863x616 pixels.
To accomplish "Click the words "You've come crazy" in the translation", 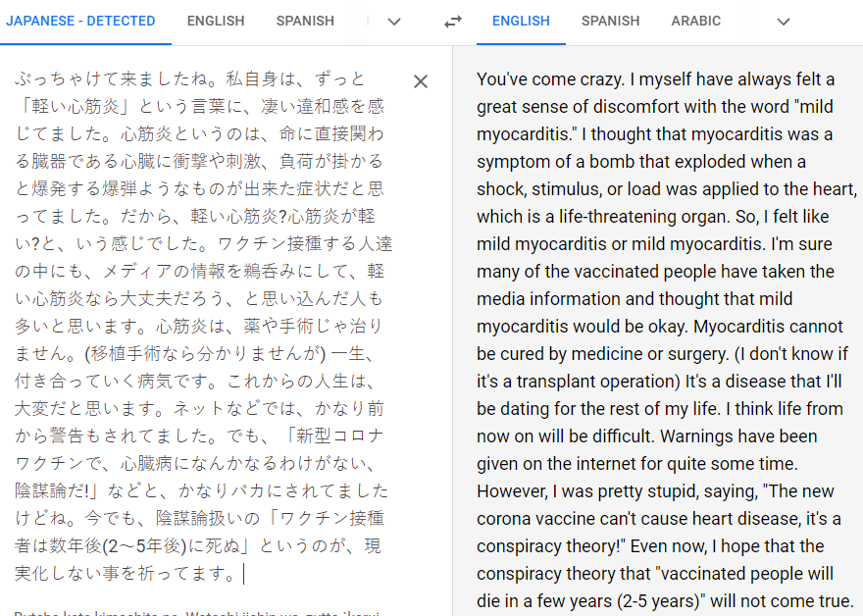I will pyautogui.click(x=550, y=79).
